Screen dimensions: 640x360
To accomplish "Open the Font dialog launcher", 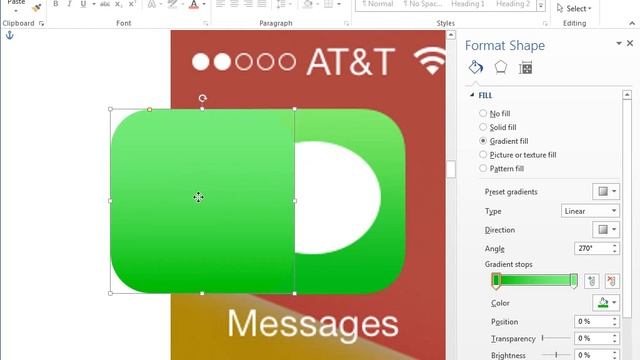I will click(x=205, y=24).
